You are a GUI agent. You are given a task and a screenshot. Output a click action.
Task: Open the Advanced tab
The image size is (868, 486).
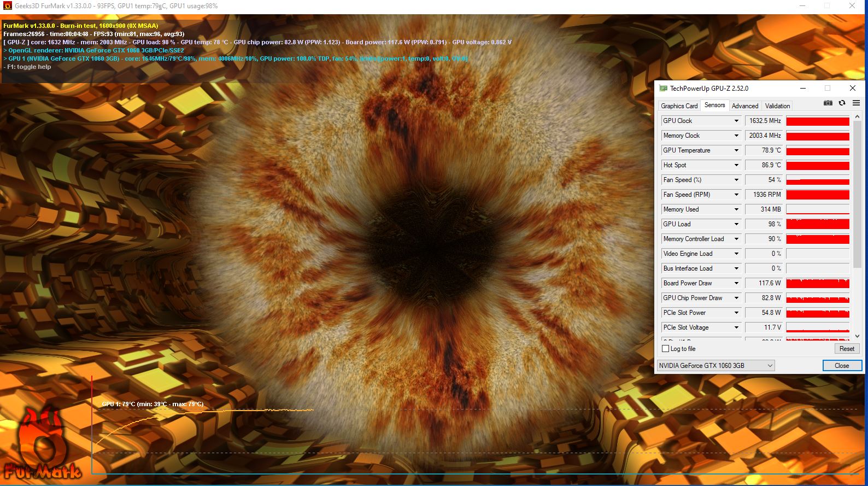click(744, 106)
